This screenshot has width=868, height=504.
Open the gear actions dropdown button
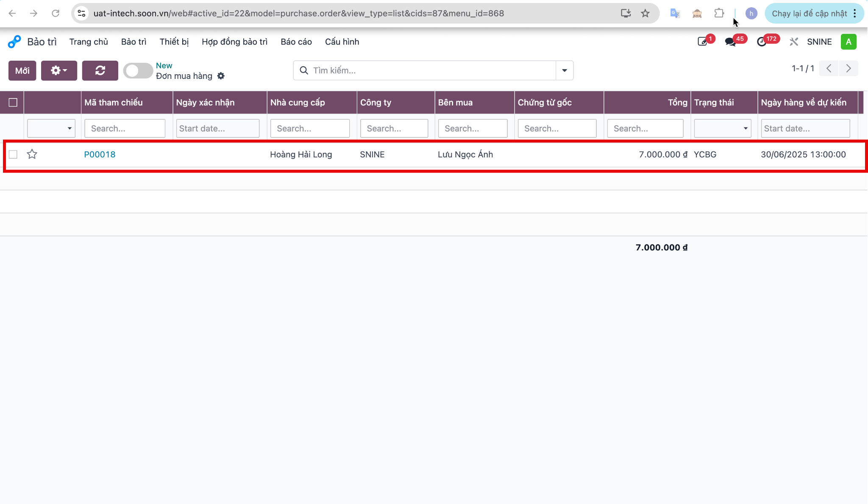59,70
